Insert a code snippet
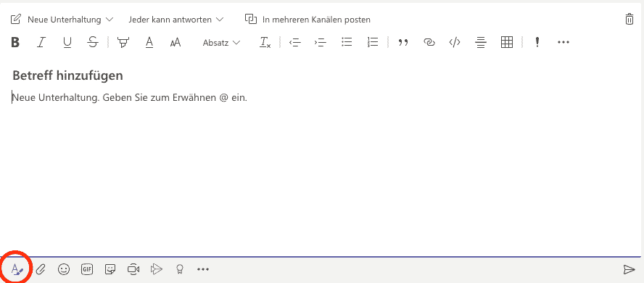644x283 pixels. (x=454, y=42)
